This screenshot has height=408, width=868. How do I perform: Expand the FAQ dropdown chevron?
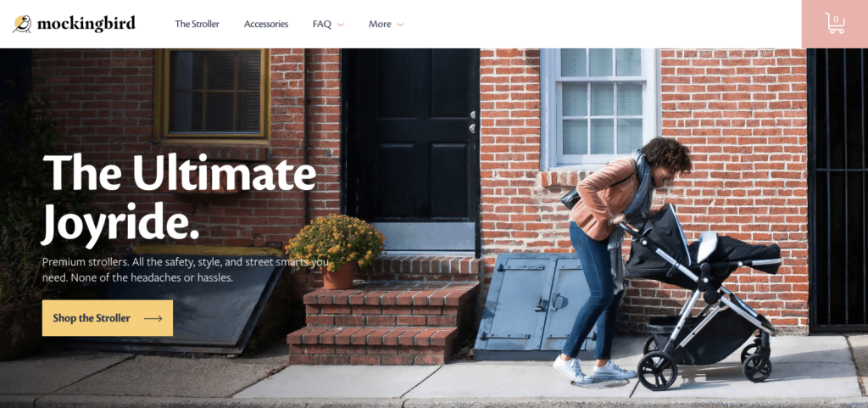point(341,25)
